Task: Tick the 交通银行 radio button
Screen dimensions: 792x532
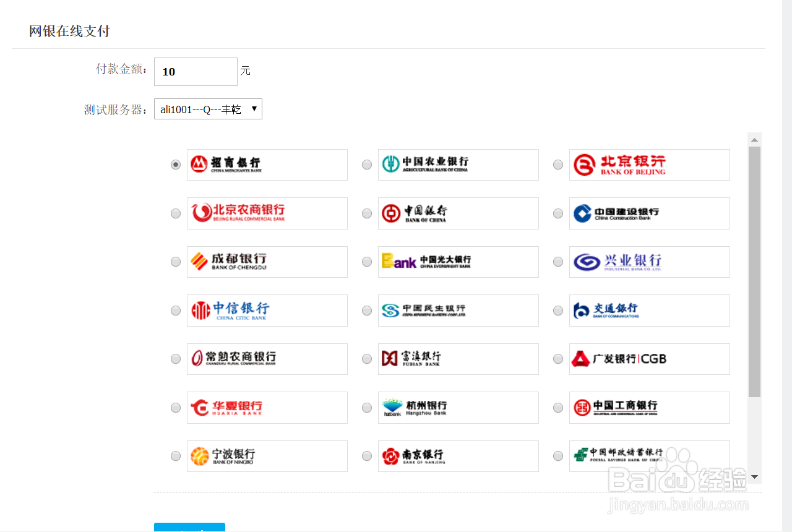Action: click(558, 311)
